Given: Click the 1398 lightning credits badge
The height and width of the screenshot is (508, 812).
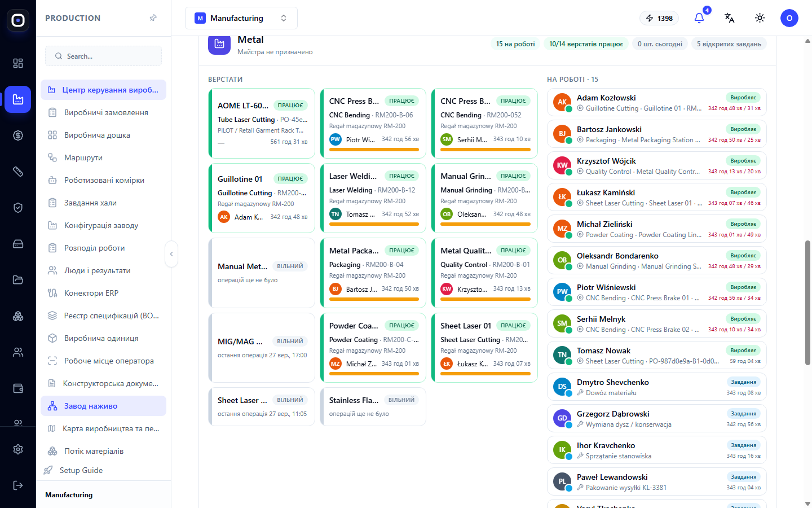Looking at the screenshot, I should tap(659, 18).
